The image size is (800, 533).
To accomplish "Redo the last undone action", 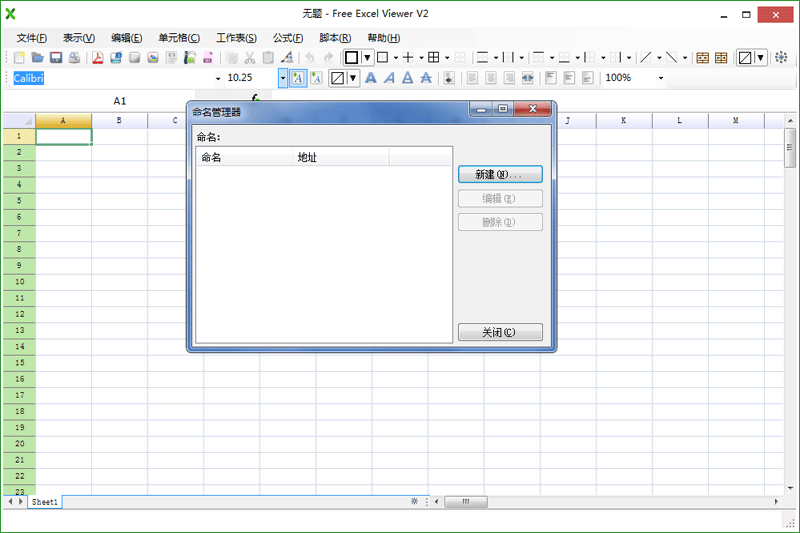I will tap(329, 58).
